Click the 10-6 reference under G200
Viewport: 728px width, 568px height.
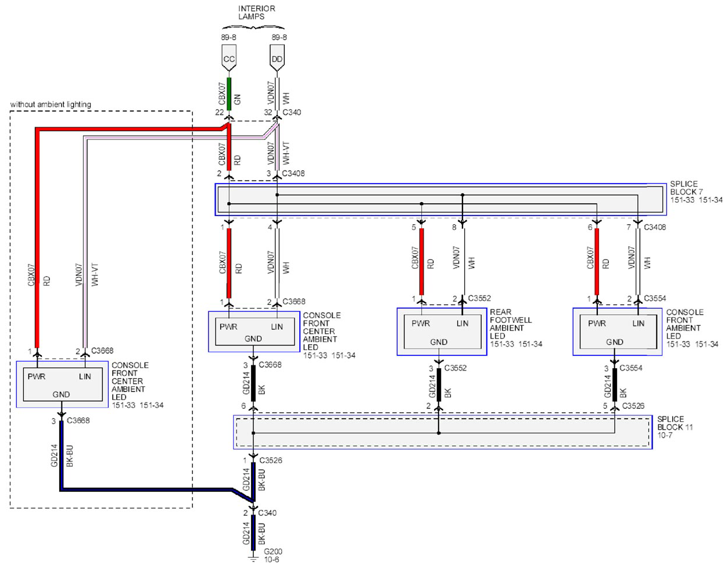271,560
